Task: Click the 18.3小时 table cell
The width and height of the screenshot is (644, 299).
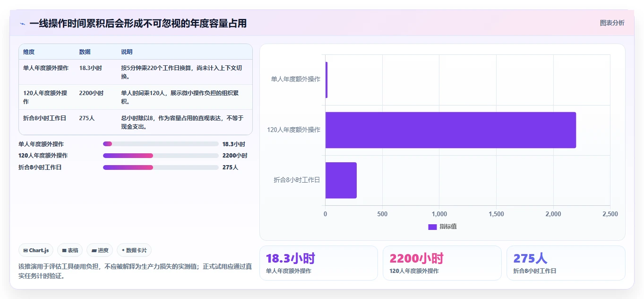Action: (x=90, y=68)
